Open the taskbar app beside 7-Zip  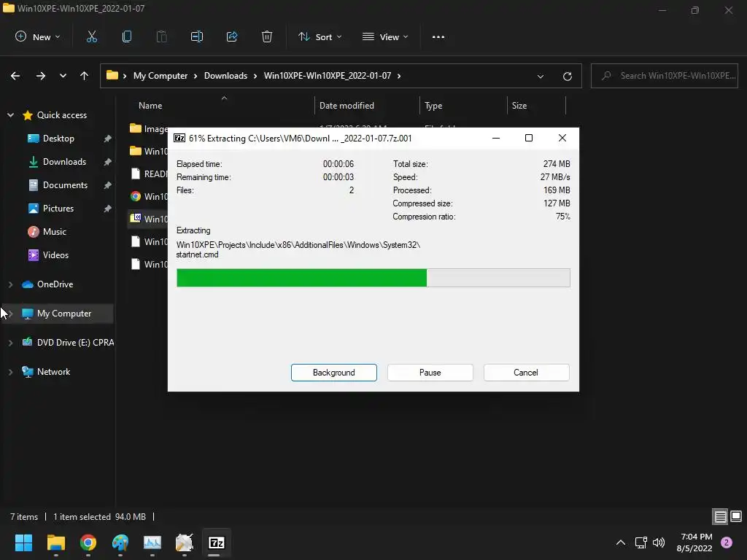coord(185,542)
